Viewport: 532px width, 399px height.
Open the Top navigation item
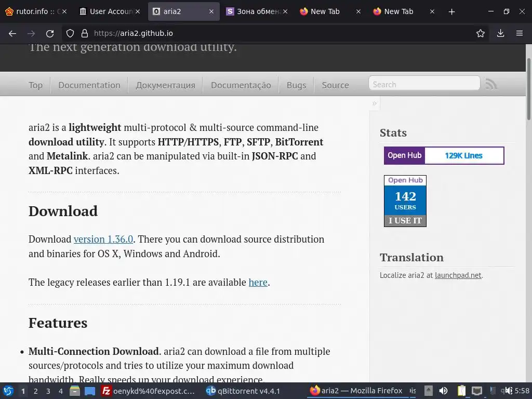pyautogui.click(x=36, y=85)
